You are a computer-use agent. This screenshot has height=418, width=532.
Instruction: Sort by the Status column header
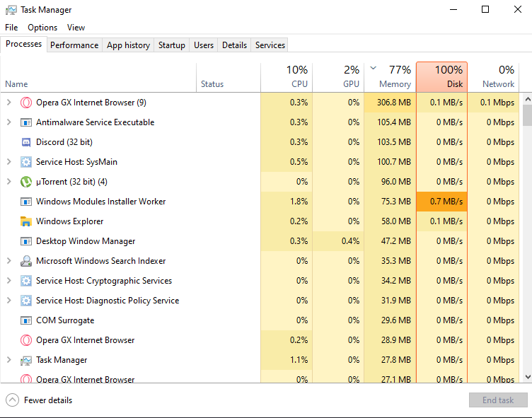(229, 77)
